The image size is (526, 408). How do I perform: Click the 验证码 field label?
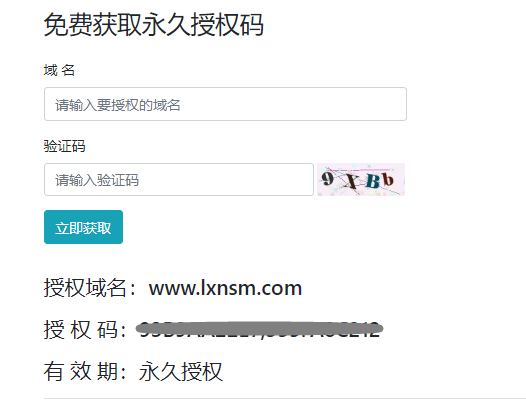(64, 146)
